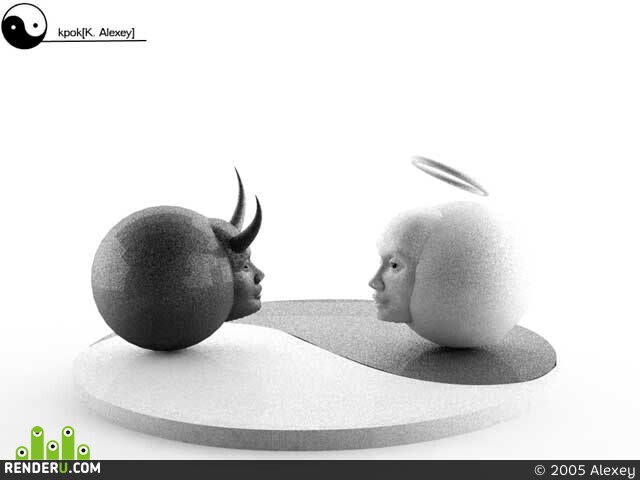Select the angel's face profile
Image resolution: width=640 pixels, height=480 pixels.
pyautogui.click(x=391, y=282)
